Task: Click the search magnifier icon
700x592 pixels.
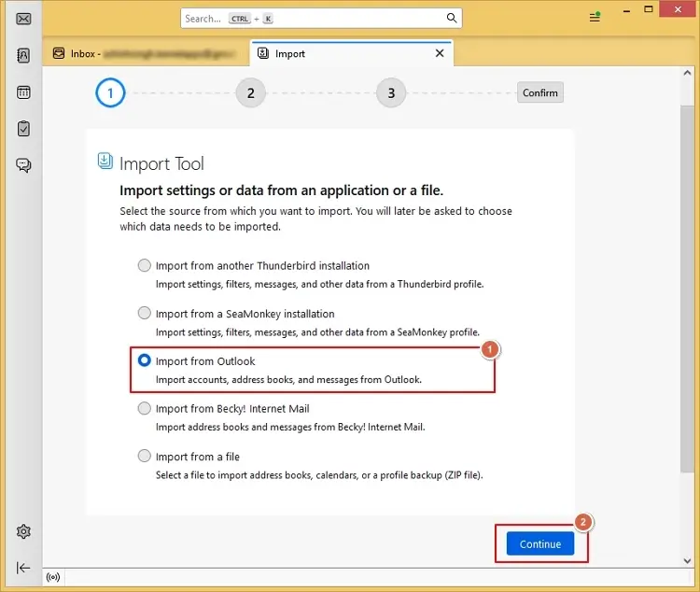Action: (452, 18)
